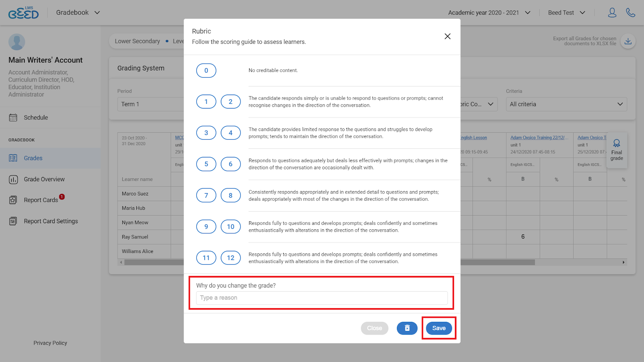Image resolution: width=644 pixels, height=362 pixels.
Task: Click learner name Ray Samuel
Action: tap(135, 237)
